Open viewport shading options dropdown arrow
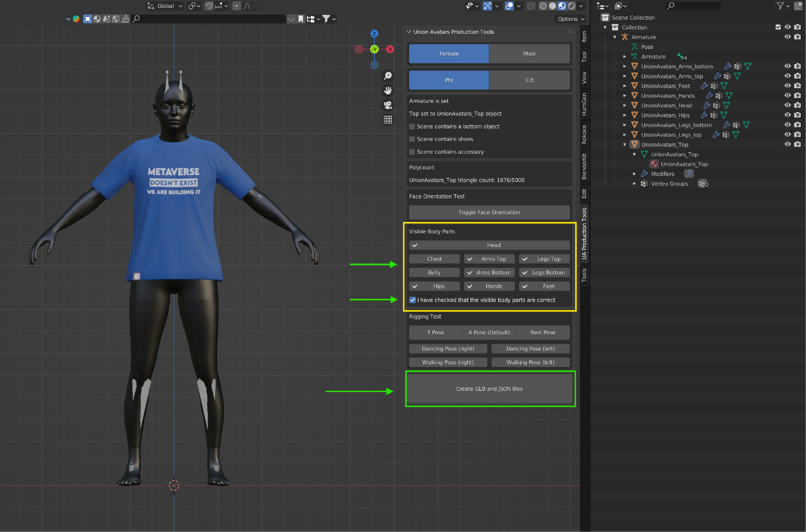The image size is (806, 532). click(x=581, y=6)
